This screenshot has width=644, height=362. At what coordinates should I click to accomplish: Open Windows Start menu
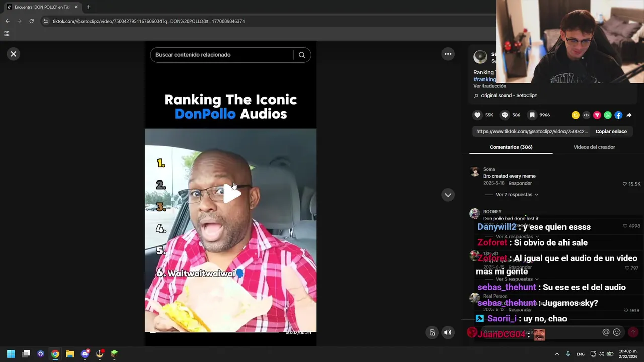click(11, 354)
